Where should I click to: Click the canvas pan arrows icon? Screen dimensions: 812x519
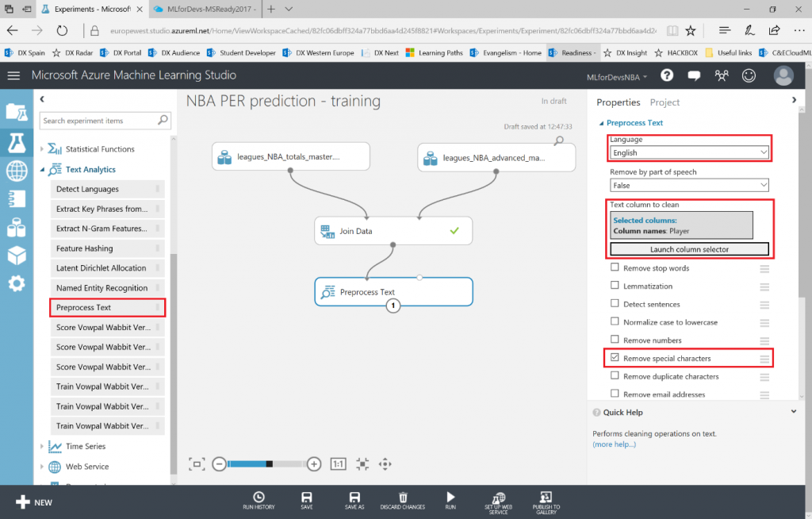385,464
